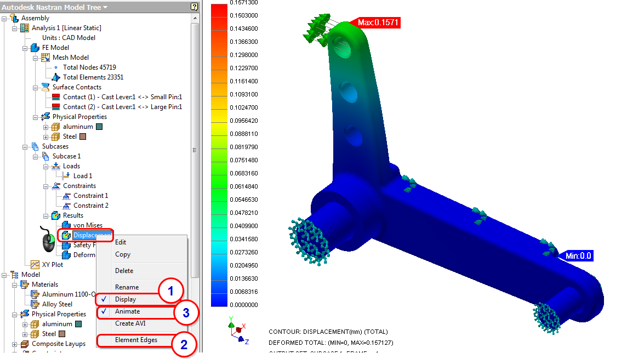The image size is (627, 364).
Task: Click the Contact (1) red-green icon
Action: tap(56, 97)
